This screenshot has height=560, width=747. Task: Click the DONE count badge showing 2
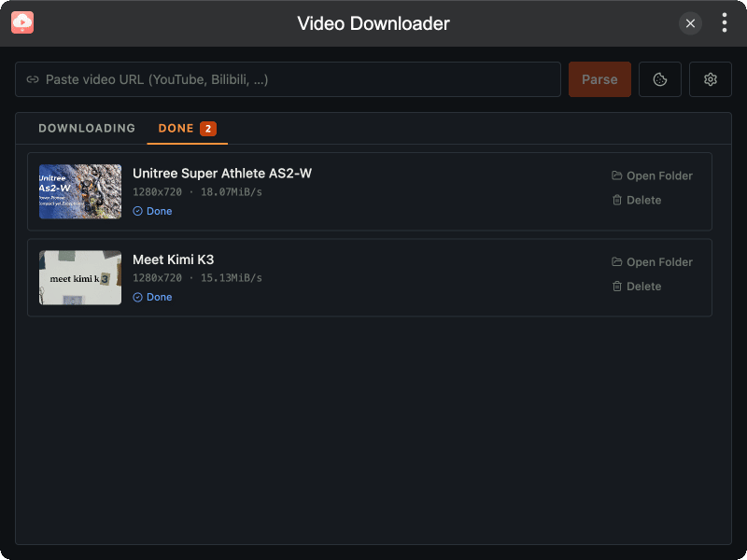point(208,129)
